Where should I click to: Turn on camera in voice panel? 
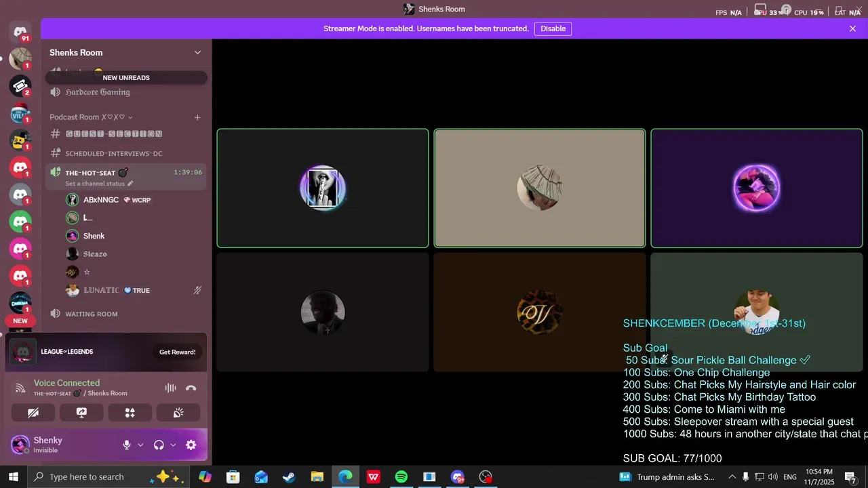(33, 413)
